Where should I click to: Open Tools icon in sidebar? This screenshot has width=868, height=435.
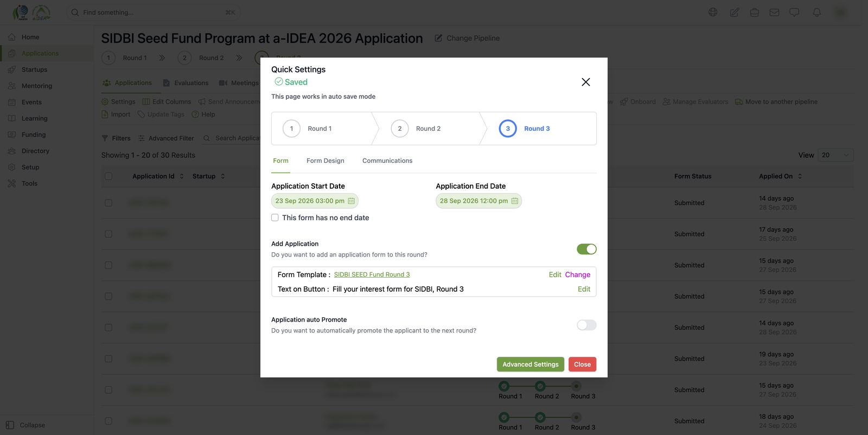(x=11, y=183)
